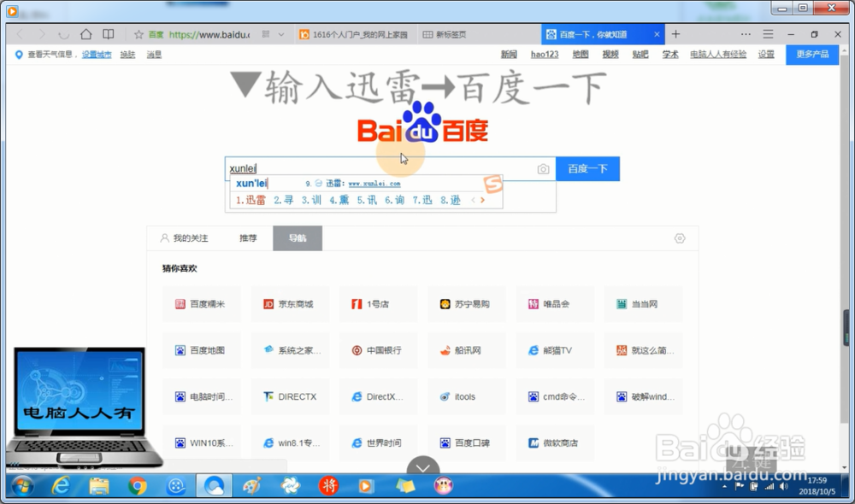Open the 唯品会 site tile
The width and height of the screenshot is (855, 504).
pos(556,304)
